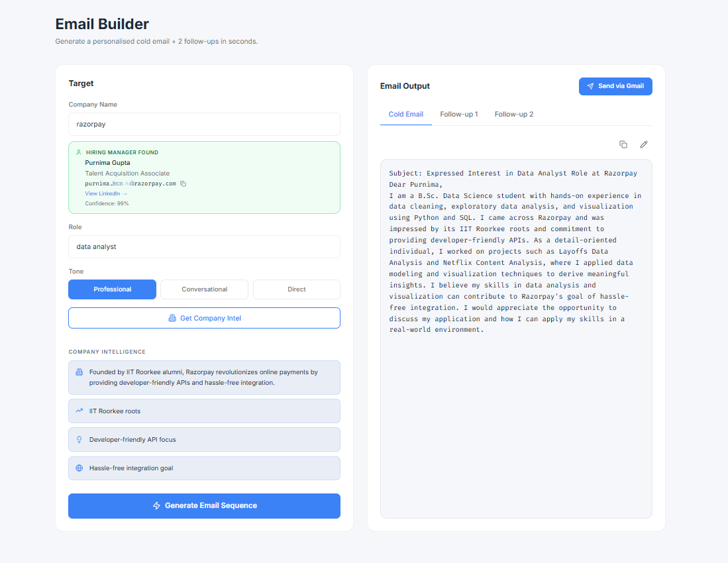Switch to the Cold Email tab
The width and height of the screenshot is (728, 563).
point(406,114)
